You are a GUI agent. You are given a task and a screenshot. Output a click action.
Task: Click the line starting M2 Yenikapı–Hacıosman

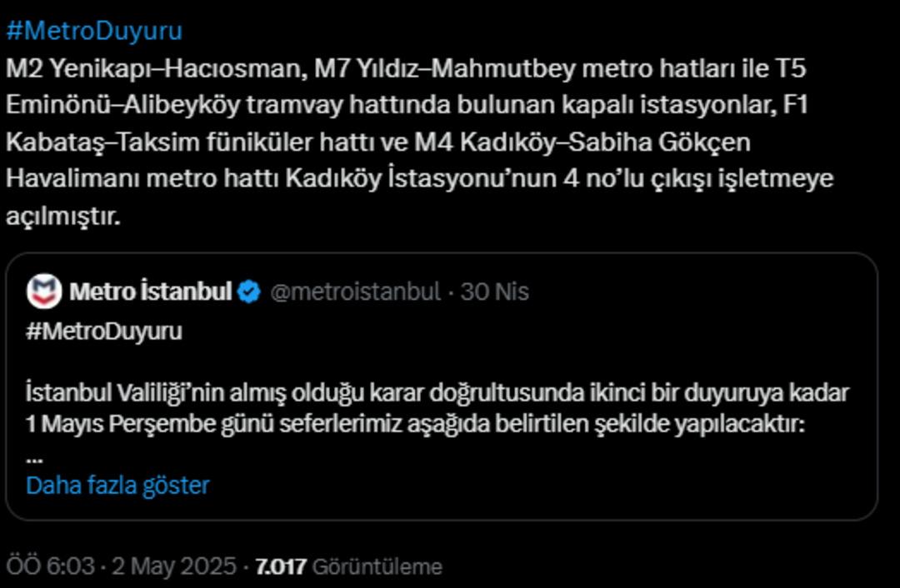point(406,69)
